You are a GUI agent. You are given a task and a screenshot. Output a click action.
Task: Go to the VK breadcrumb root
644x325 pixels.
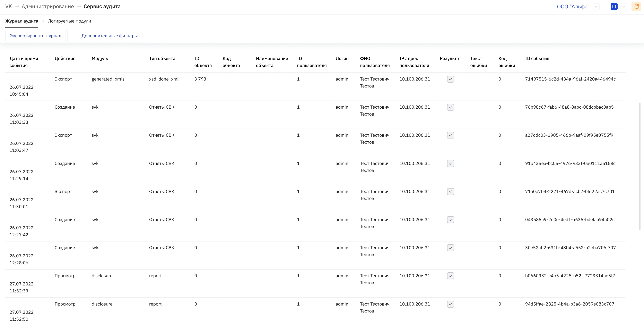coord(9,7)
